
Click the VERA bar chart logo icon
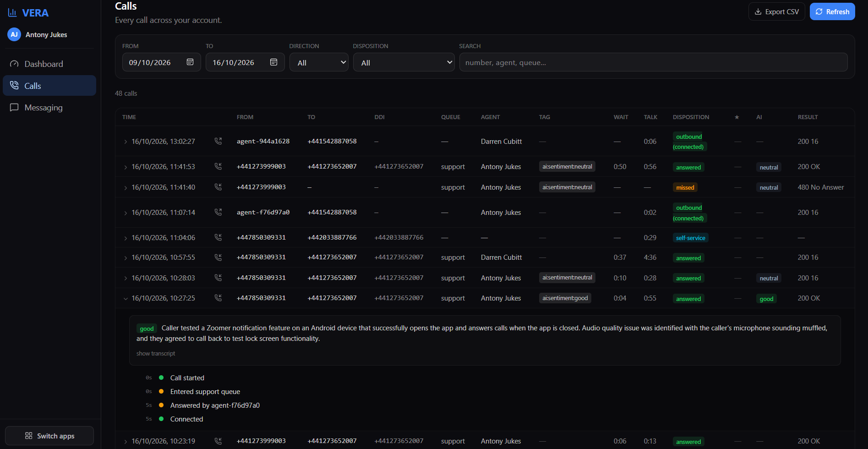tap(12, 12)
